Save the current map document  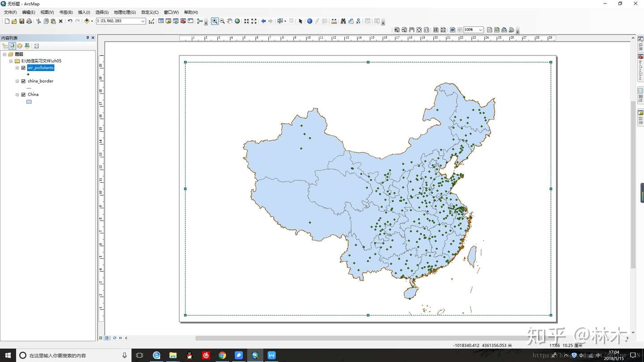pyautogui.click(x=21, y=21)
